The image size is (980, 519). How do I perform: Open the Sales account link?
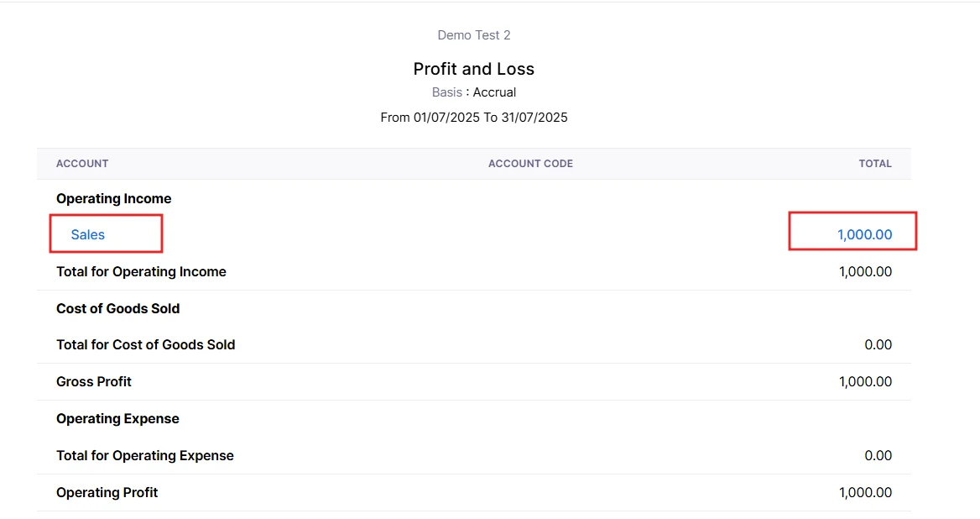[x=88, y=235]
